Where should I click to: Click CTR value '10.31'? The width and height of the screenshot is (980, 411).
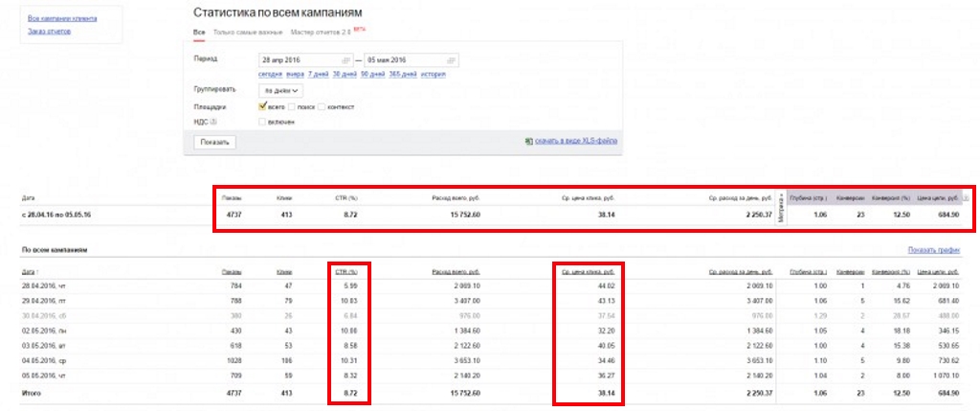[347, 361]
